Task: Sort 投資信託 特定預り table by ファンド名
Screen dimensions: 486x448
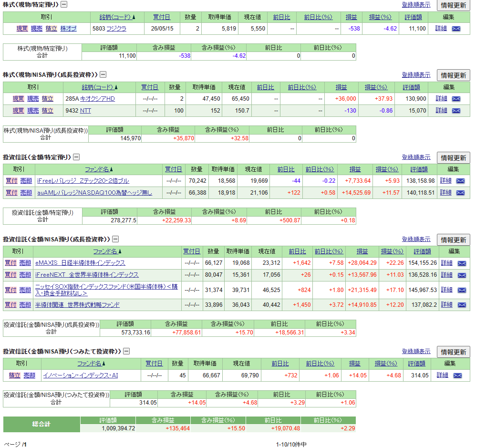Action: 99,169
